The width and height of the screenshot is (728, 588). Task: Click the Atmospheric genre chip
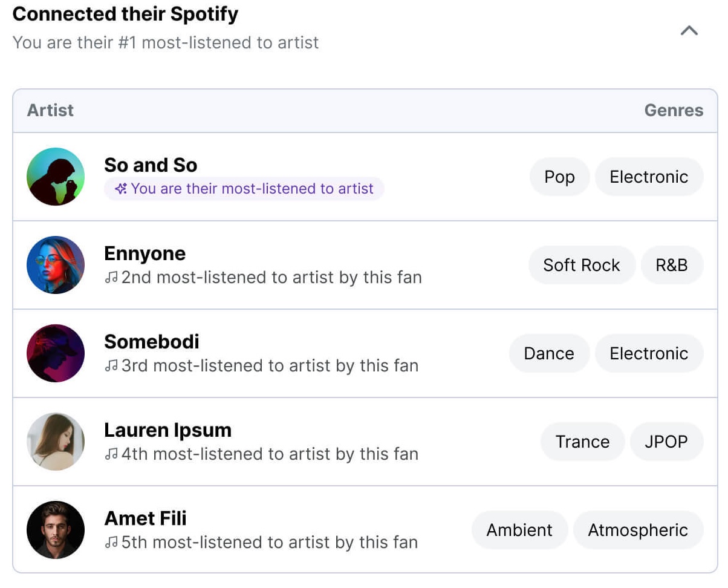[638, 530]
